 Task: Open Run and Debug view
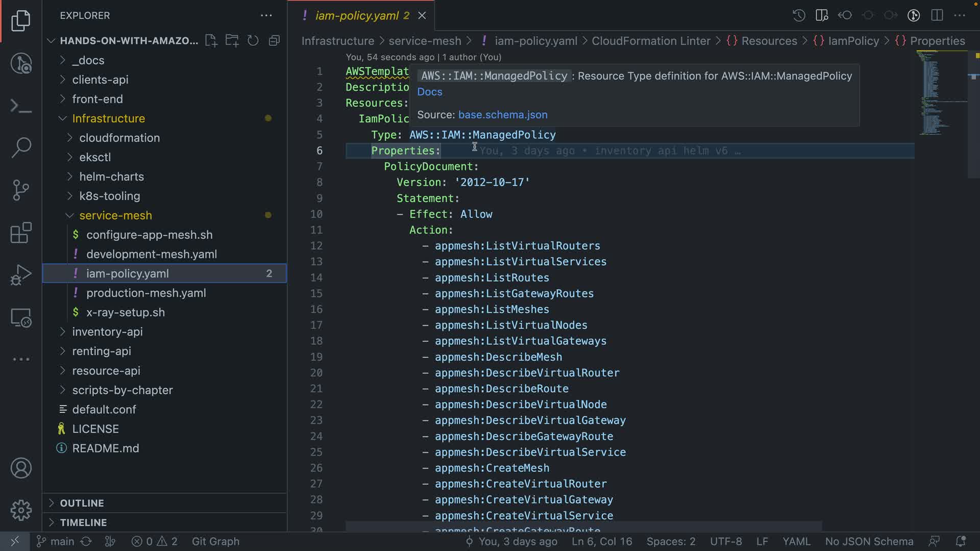[x=21, y=275]
